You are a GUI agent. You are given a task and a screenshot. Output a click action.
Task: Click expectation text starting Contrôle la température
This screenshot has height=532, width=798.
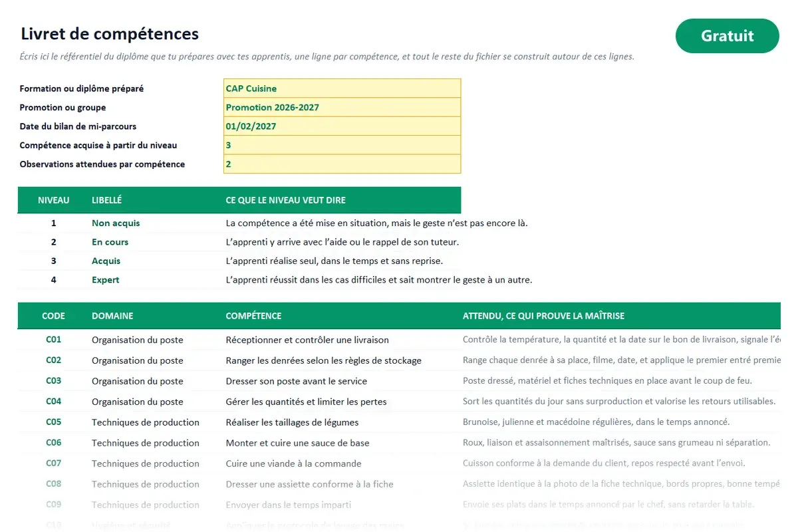coord(622,340)
